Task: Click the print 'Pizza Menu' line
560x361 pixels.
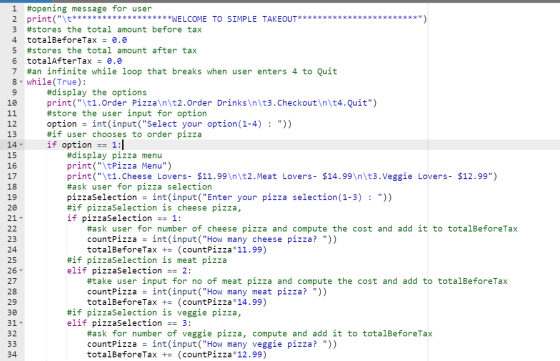Action: (x=119, y=166)
